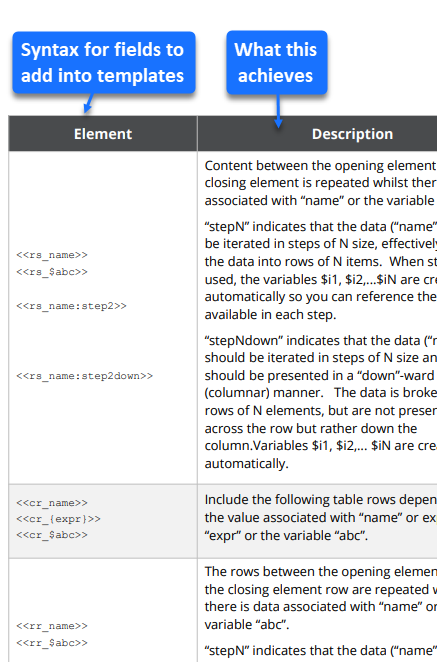
Task: Click the <<rr_$abc>> code text
Action: [x=52, y=643]
